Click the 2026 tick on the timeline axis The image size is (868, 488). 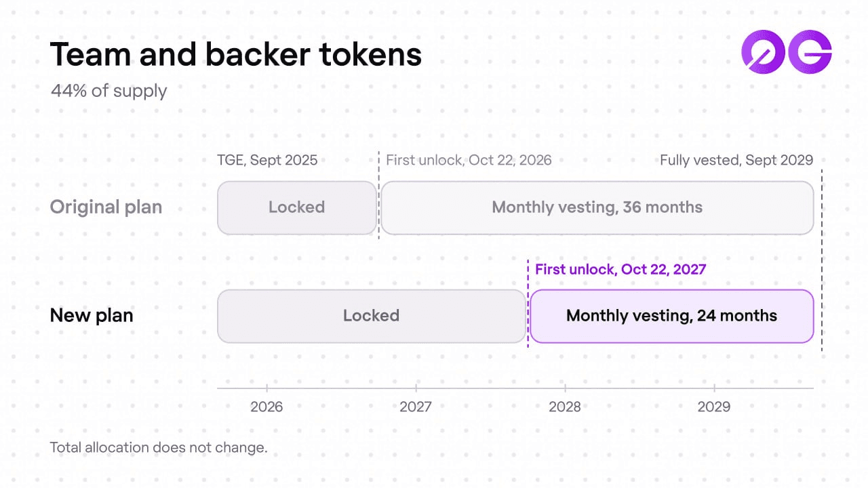tap(267, 388)
